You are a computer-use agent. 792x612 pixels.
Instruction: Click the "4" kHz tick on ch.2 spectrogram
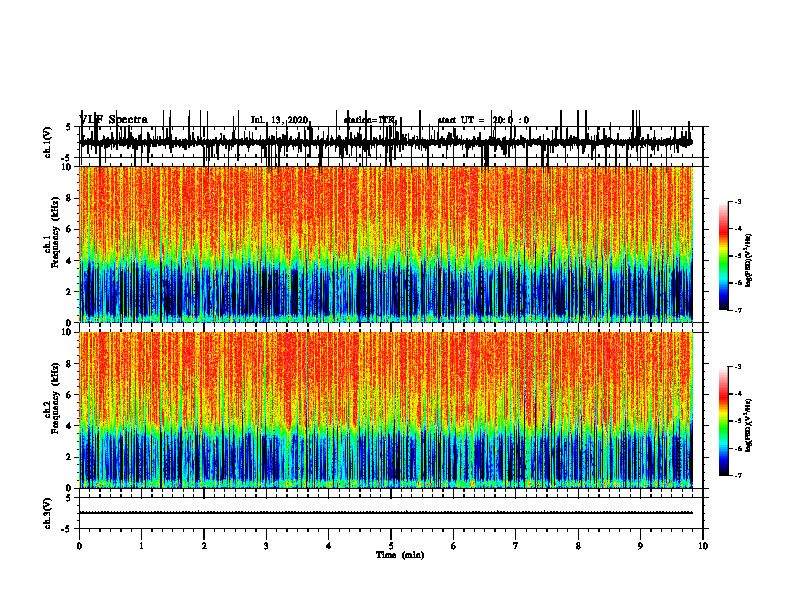(70, 426)
